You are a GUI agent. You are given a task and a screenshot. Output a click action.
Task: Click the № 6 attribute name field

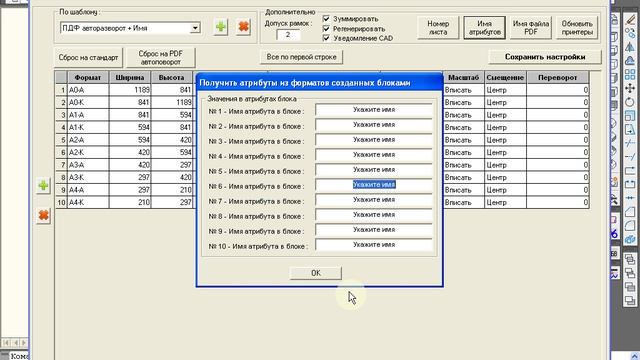coord(374,185)
